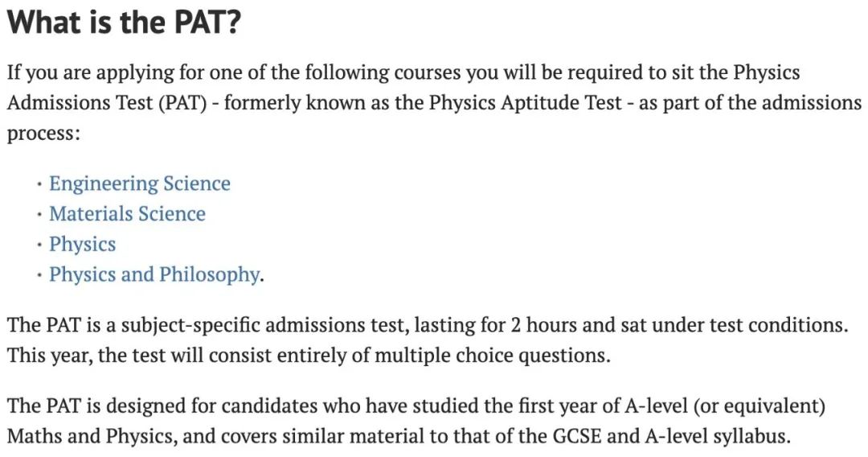Image resolution: width=868 pixels, height=457 pixels.
Task: Click the bullet before the Physics link
Action: tap(39, 245)
